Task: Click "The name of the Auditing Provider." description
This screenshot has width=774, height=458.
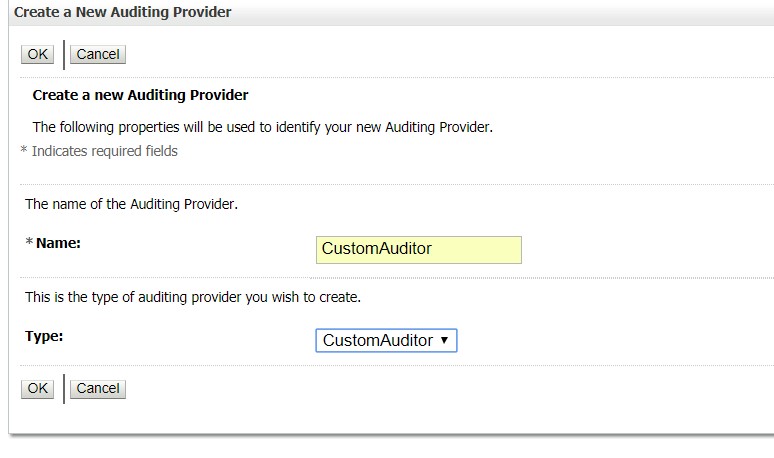Action: (131, 204)
